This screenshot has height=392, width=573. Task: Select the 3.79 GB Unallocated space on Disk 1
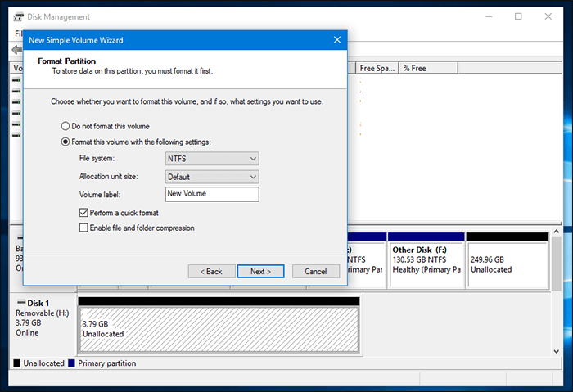pyautogui.click(x=218, y=329)
